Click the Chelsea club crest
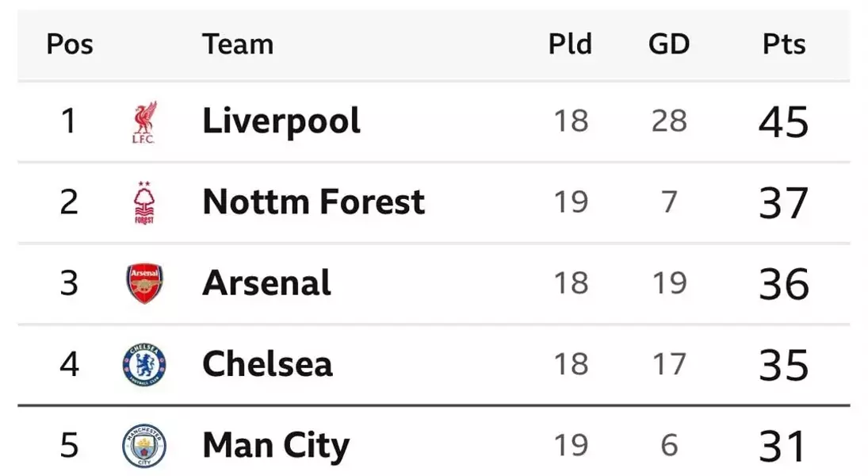 [144, 365]
